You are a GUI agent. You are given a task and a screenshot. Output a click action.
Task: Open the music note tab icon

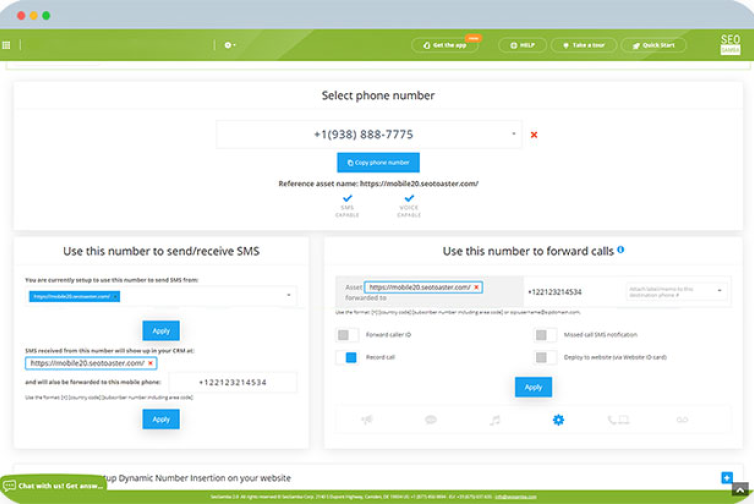495,420
